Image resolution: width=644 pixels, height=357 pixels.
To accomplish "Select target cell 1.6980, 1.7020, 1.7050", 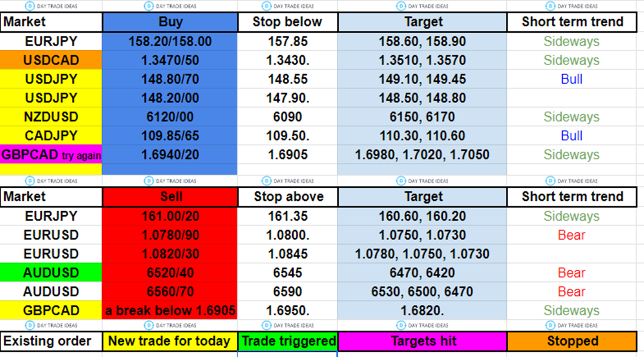I will tap(422, 155).
